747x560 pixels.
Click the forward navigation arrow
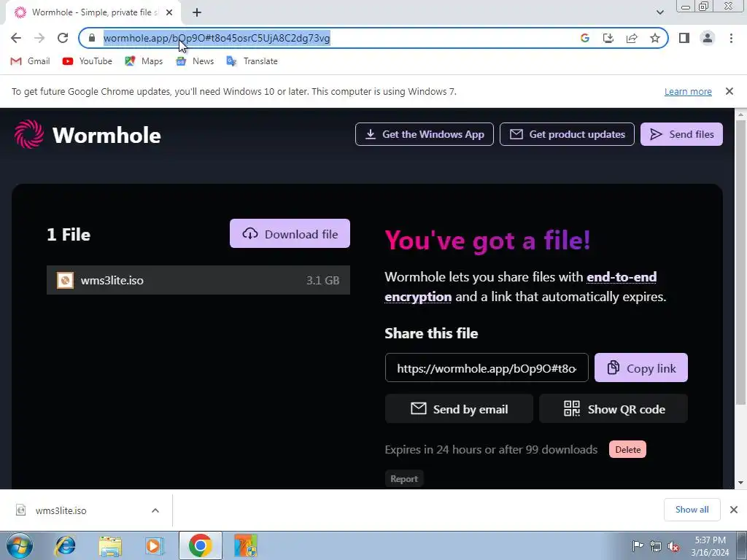pos(39,38)
